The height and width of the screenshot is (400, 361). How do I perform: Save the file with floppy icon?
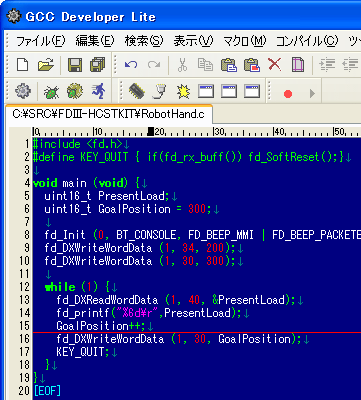(x=75, y=64)
